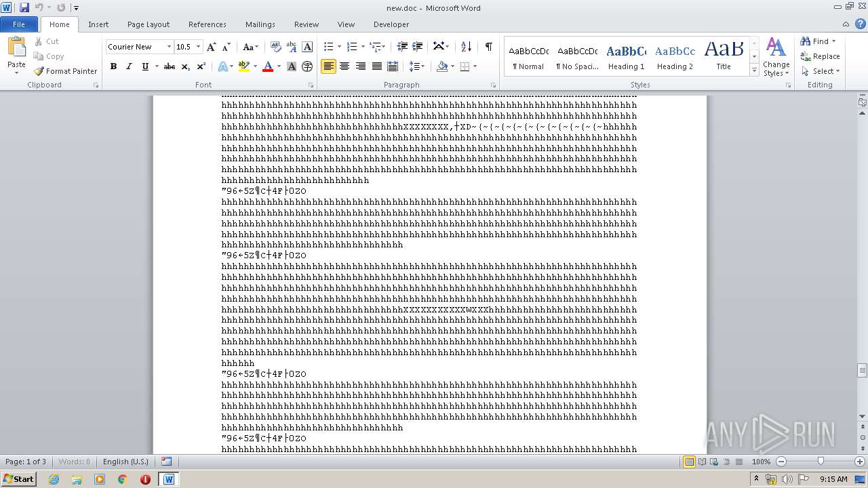Click the Windows Start button
The height and width of the screenshot is (488, 868).
pos(19,479)
